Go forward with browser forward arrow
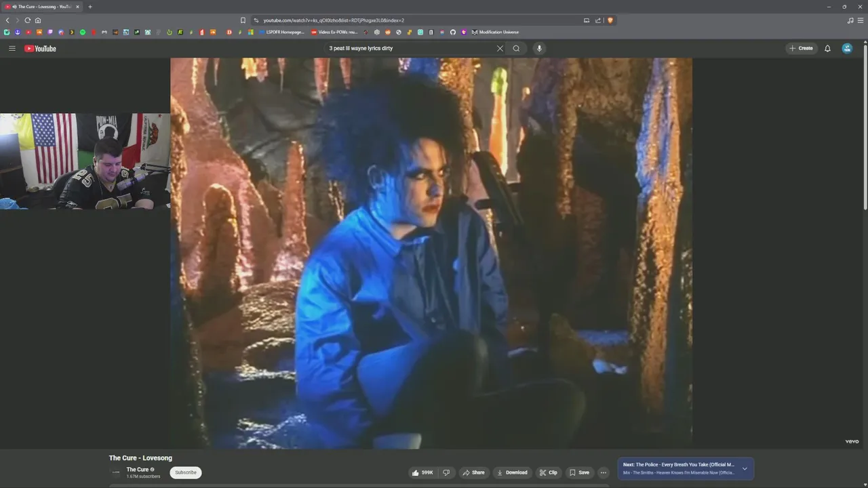The width and height of the screenshot is (868, 488). point(18,20)
